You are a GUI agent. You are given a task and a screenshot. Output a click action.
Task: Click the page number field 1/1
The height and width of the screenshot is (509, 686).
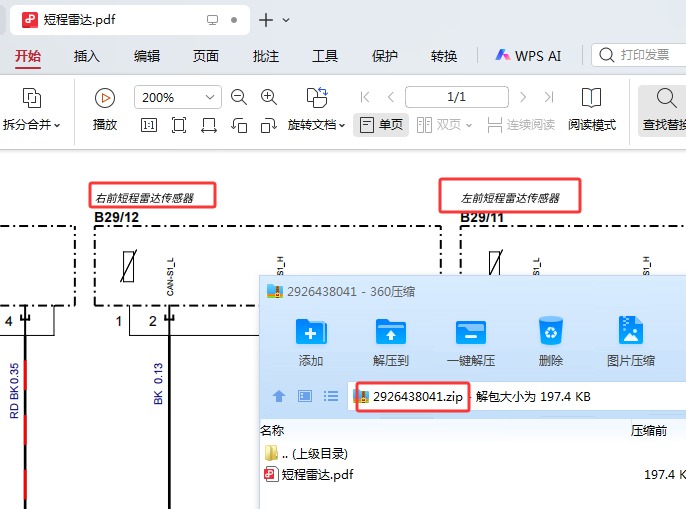(x=457, y=97)
